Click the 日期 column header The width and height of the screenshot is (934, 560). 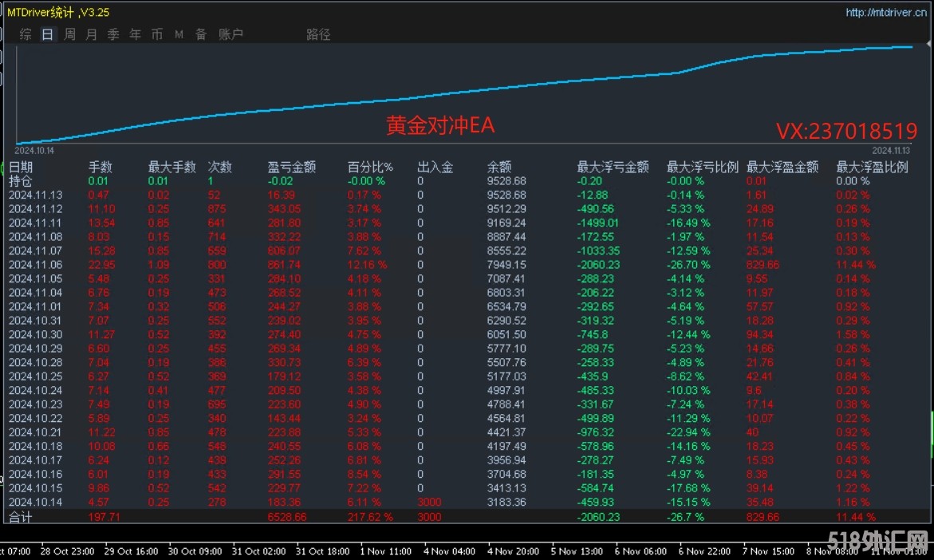(x=21, y=167)
